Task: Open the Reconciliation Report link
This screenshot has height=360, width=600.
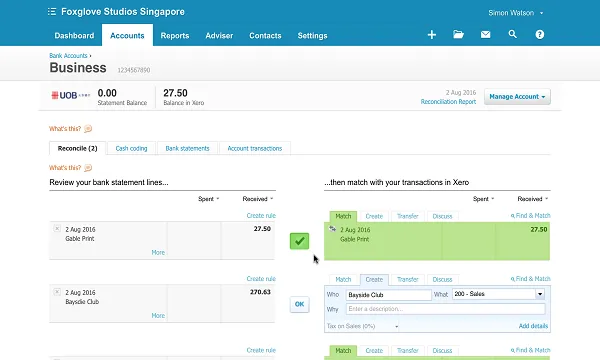Action: [x=448, y=102]
